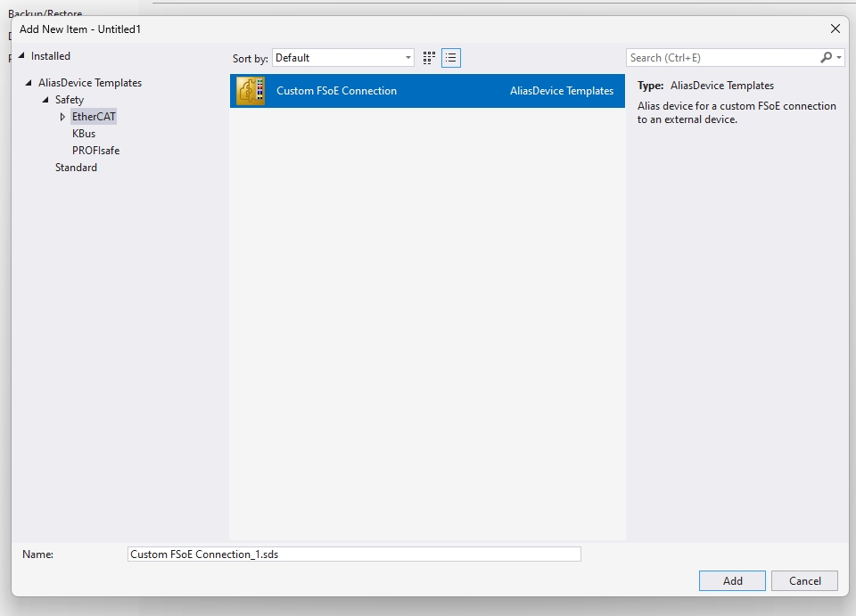This screenshot has width=856, height=616.
Task: Click the Add button
Action: pyautogui.click(x=732, y=580)
